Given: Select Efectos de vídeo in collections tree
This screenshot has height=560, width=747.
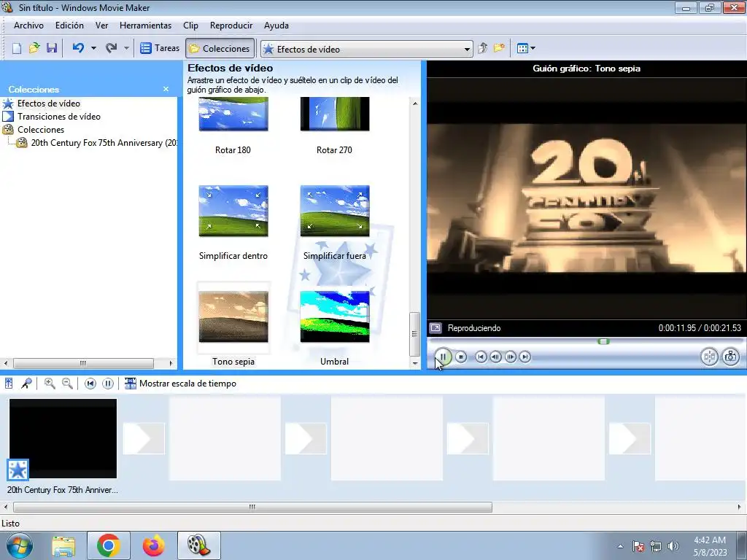Looking at the screenshot, I should (x=49, y=104).
